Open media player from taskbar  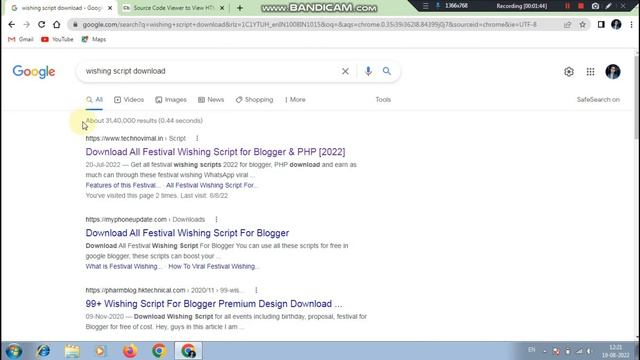tap(100, 351)
